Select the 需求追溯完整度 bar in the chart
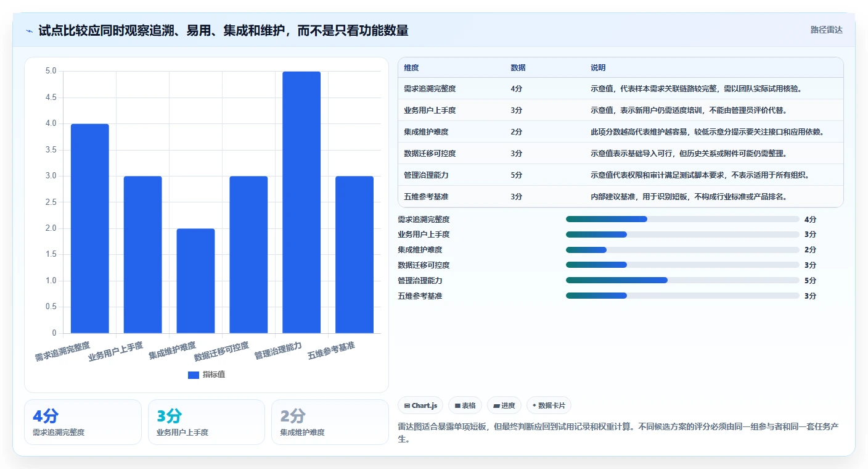868x469 pixels. pos(90,228)
